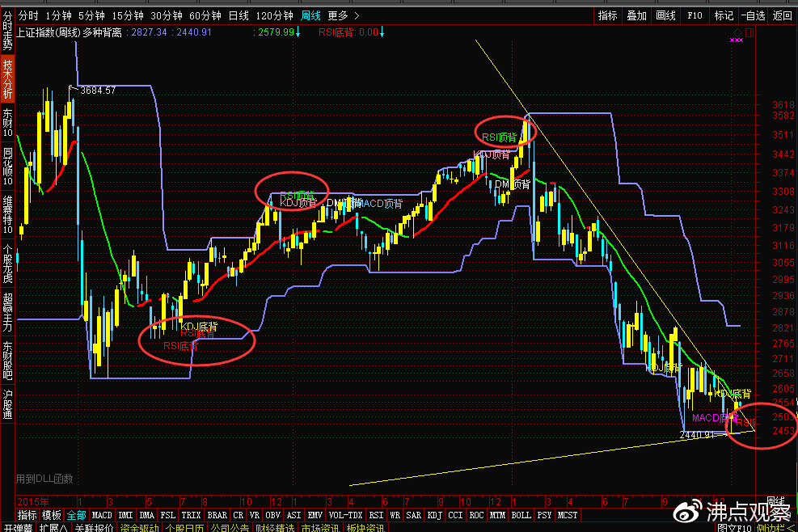Click the 上证指数(周线) 多种背离 title
Screen dimensions: 798x532
pos(70,32)
